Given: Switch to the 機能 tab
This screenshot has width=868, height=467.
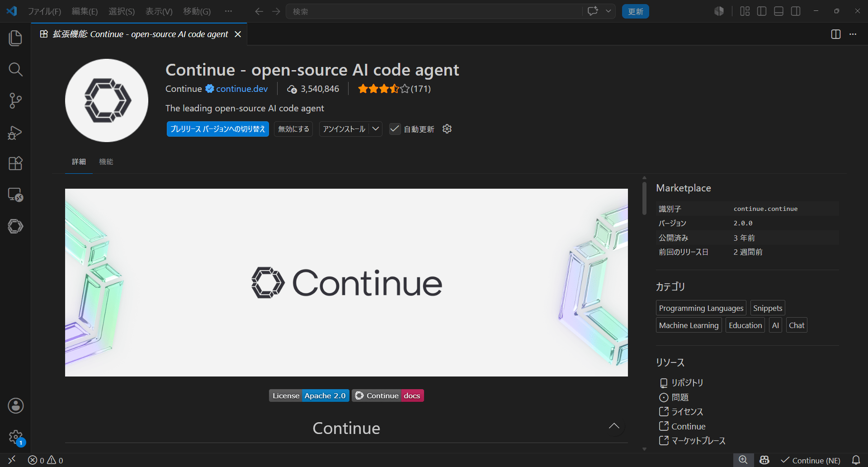Looking at the screenshot, I should pyautogui.click(x=106, y=162).
